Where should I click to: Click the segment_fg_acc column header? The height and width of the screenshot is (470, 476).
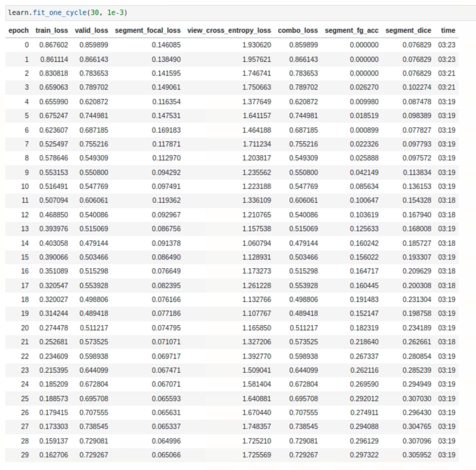click(x=351, y=31)
